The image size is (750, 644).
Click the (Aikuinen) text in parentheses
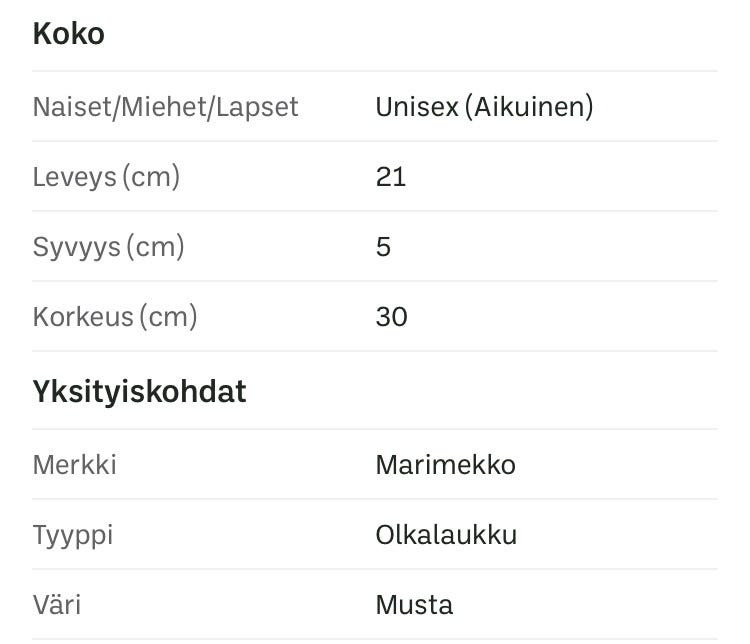pos(528,107)
